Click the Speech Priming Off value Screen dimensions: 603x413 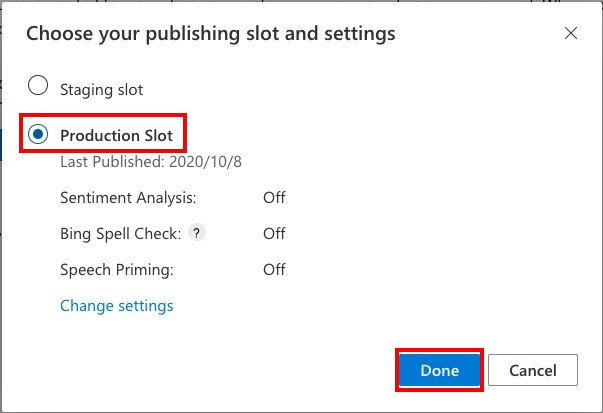point(274,269)
